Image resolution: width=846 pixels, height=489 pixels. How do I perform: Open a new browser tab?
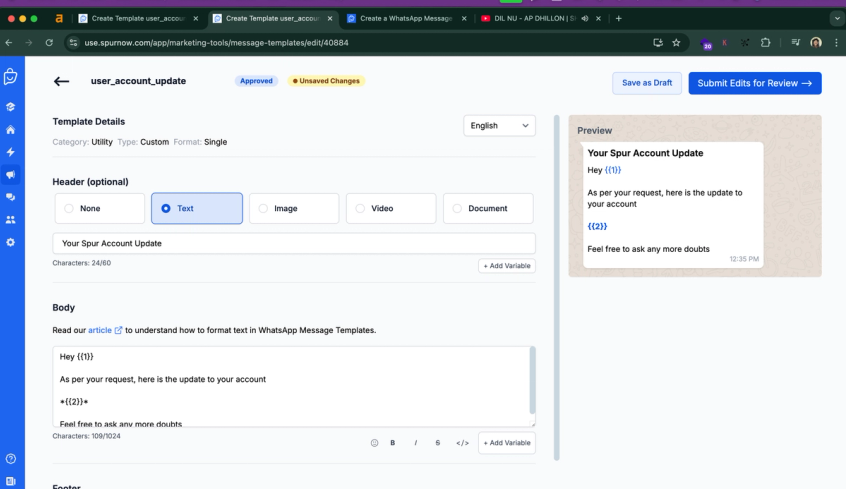(x=619, y=18)
